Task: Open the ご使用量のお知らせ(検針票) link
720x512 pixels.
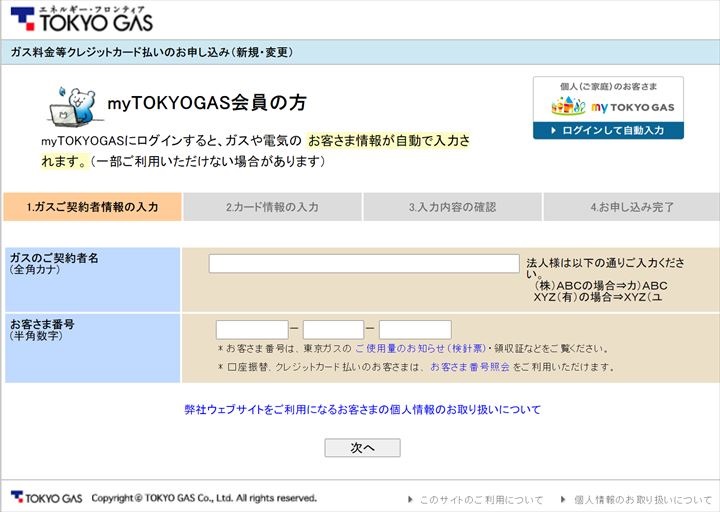Action: point(420,349)
